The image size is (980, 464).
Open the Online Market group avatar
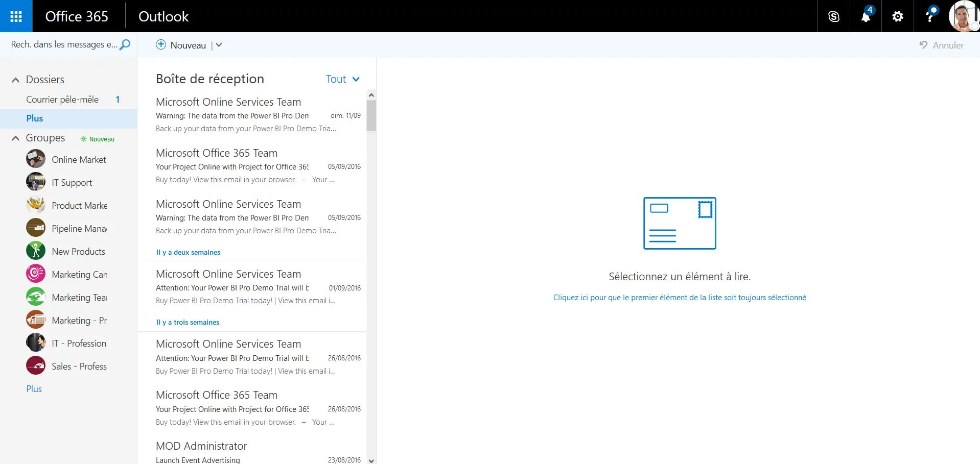[36, 159]
